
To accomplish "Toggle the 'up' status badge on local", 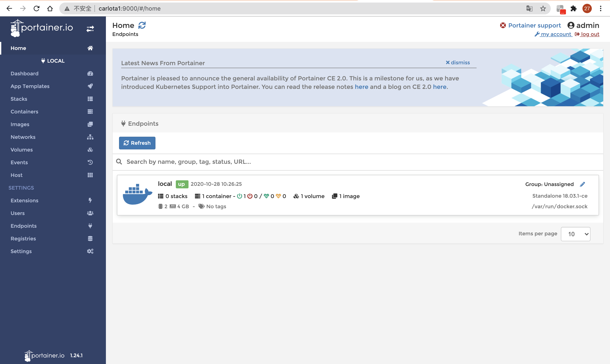I will [x=181, y=184].
